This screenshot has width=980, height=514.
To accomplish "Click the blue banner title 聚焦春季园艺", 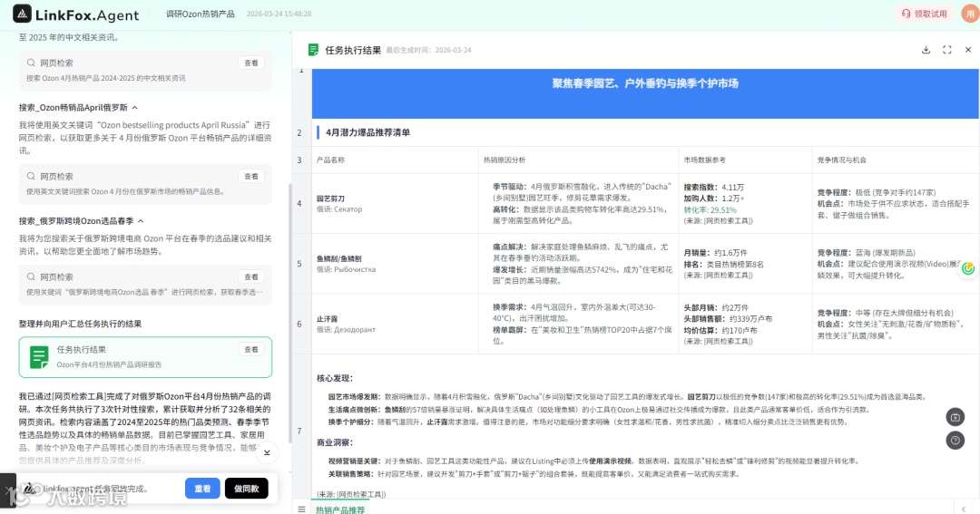I will 645,83.
